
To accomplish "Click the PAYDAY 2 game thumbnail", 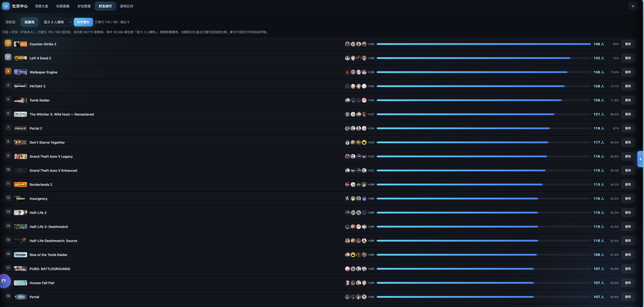I will pyautogui.click(x=21, y=86).
